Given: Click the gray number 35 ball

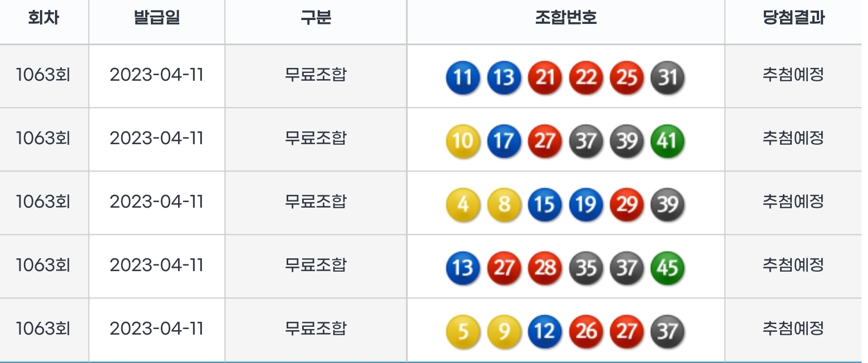Looking at the screenshot, I should coord(586,268).
